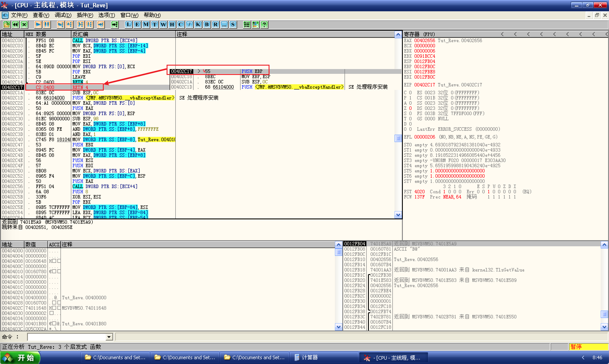The image size is (609, 364).
Task: Open the Executable modules E window
Action: tap(137, 25)
